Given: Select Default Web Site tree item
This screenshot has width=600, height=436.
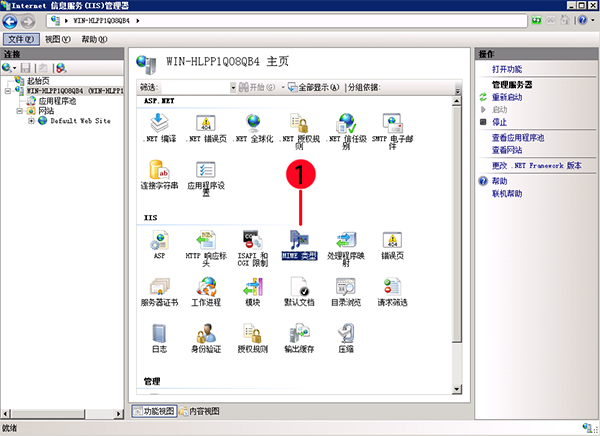Looking at the screenshot, I should 80,121.
